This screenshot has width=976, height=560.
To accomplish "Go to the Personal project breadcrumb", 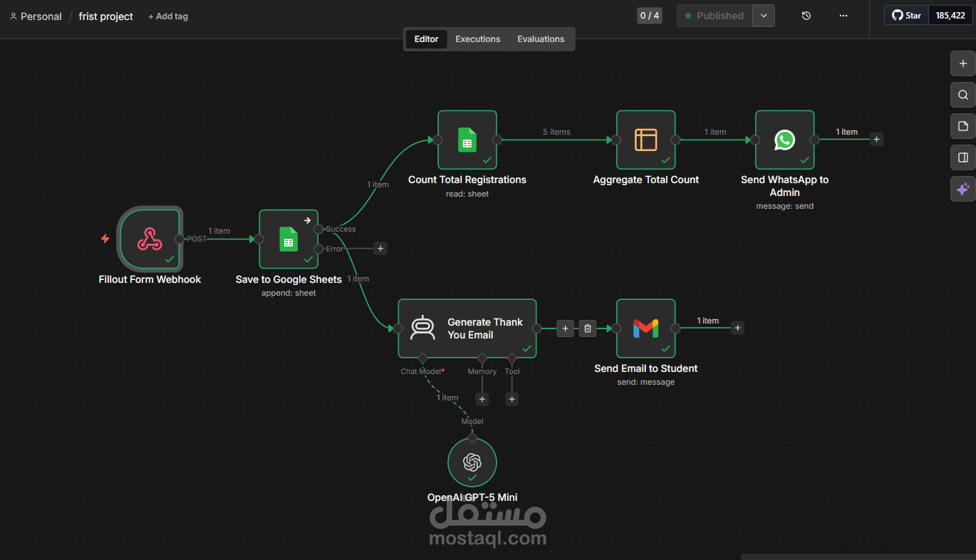I will tap(41, 16).
